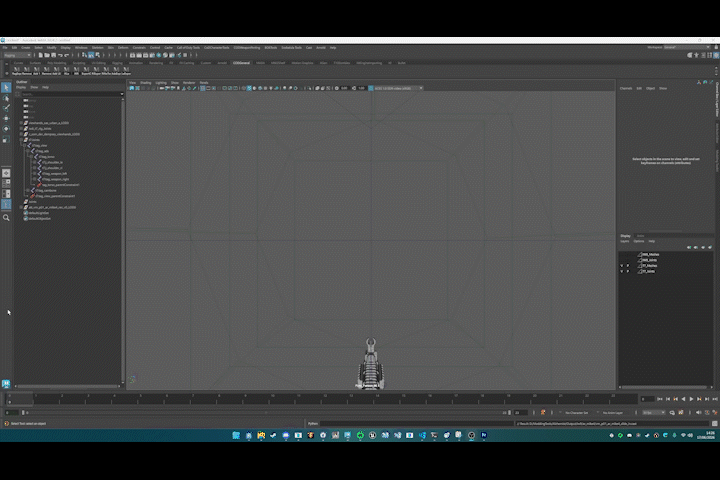Open the Layers menu in layer editor
The width and height of the screenshot is (720, 480).
coord(625,241)
